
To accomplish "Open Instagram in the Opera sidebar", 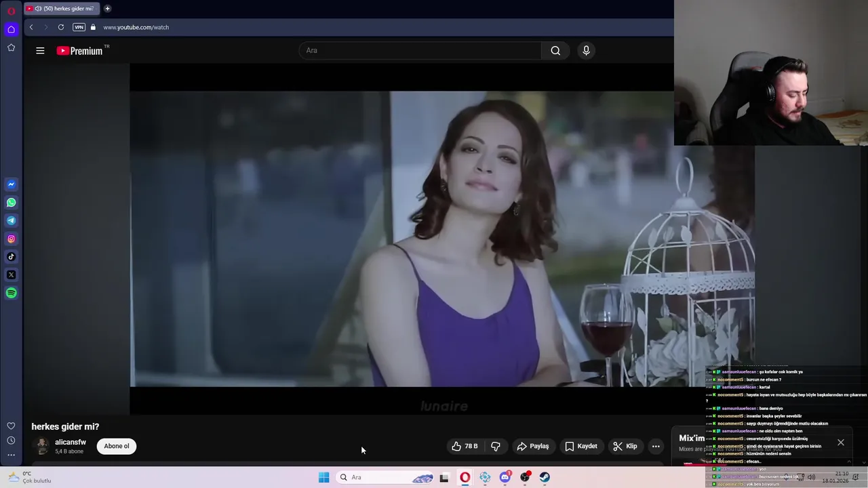I will [x=11, y=239].
